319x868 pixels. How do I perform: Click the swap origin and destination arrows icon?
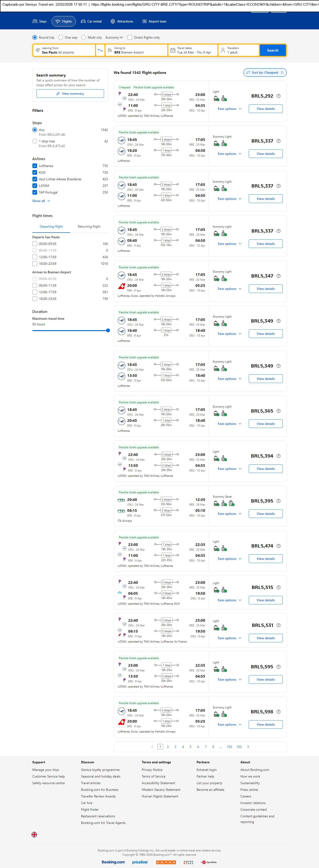[100, 50]
